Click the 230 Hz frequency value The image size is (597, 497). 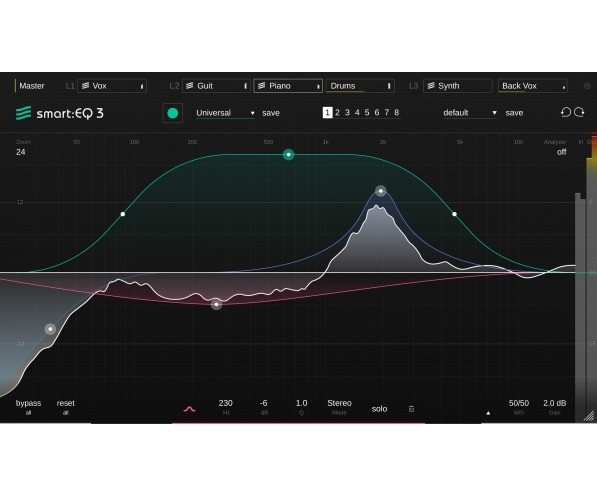click(225, 403)
